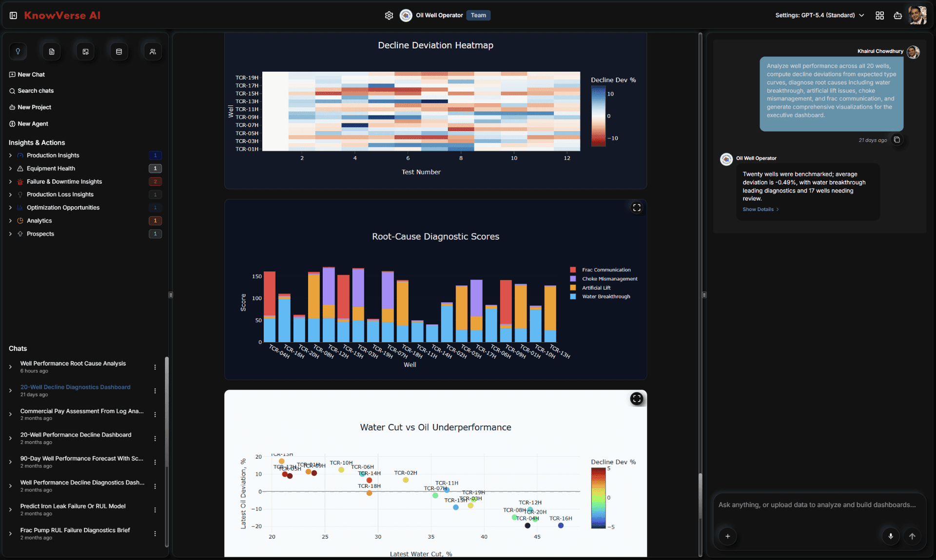Select the documents sidebar icon
The width and height of the screenshot is (936, 560).
pyautogui.click(x=52, y=52)
